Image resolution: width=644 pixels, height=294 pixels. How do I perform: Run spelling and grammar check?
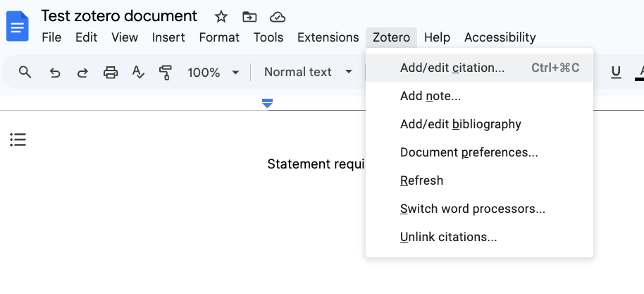(138, 73)
